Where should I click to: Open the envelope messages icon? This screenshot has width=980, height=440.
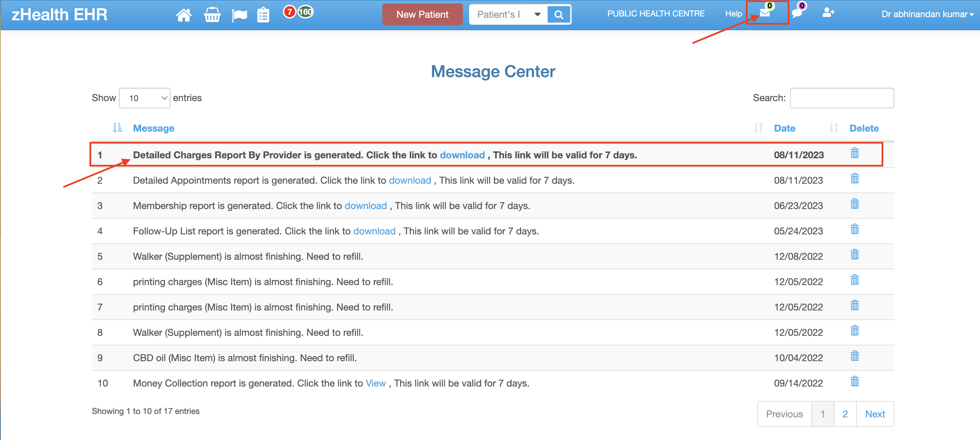pyautogui.click(x=765, y=13)
